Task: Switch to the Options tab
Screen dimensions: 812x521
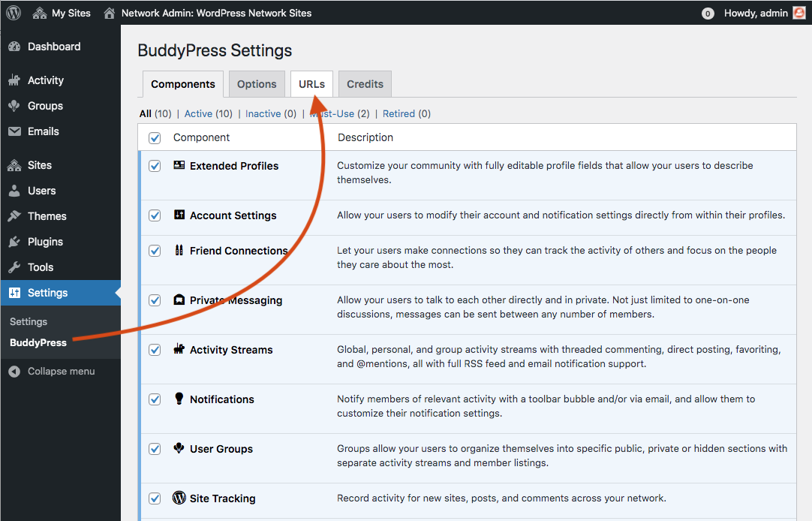Action: tap(257, 84)
